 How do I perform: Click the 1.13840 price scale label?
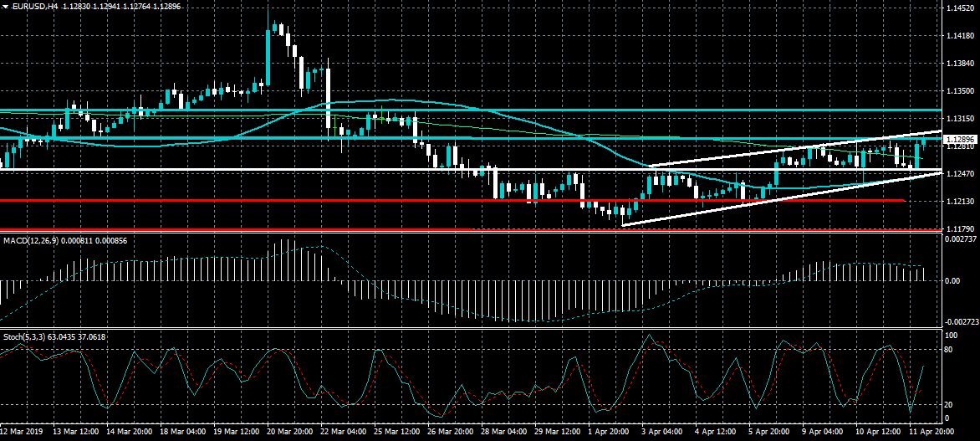962,63
